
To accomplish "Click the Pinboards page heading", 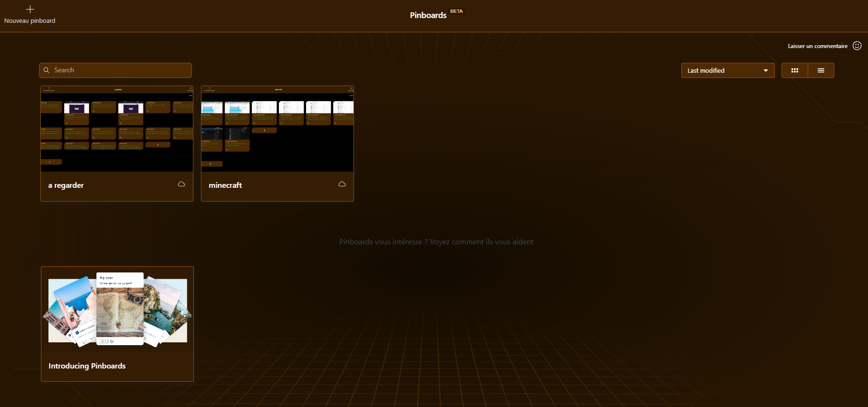I will point(428,15).
